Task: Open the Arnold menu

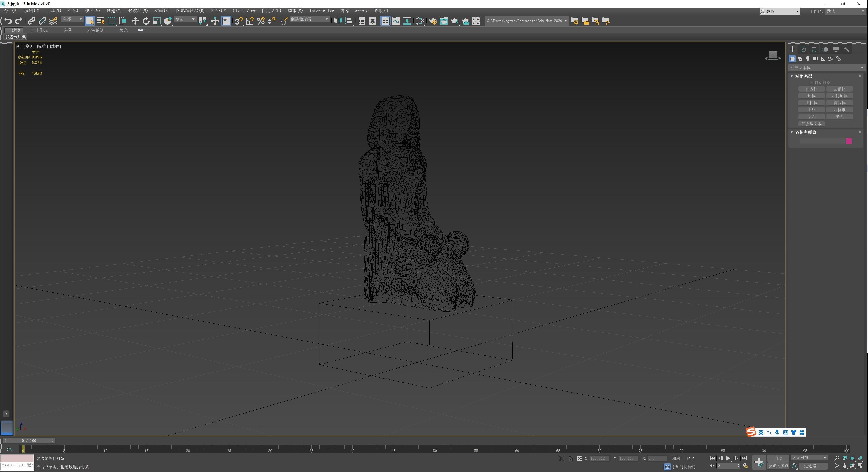Action: (x=361, y=11)
